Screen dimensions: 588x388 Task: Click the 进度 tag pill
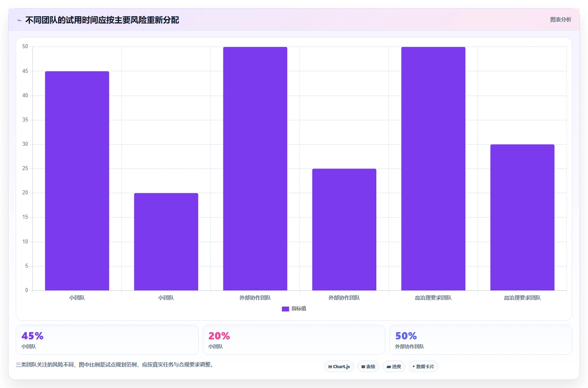394,367
